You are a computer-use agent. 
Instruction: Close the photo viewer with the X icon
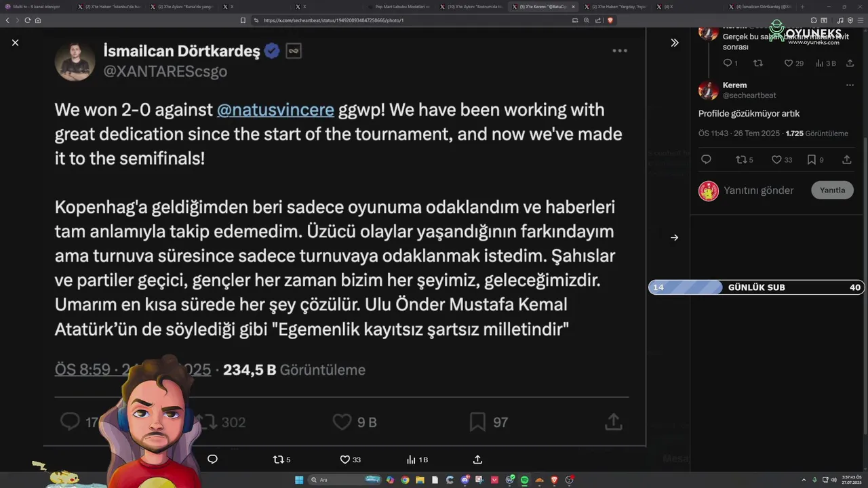coord(15,43)
